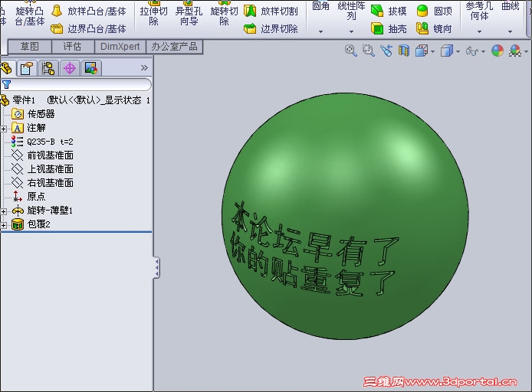The image size is (532, 392).
Task: Click the Previous View icon
Action: click(x=386, y=51)
